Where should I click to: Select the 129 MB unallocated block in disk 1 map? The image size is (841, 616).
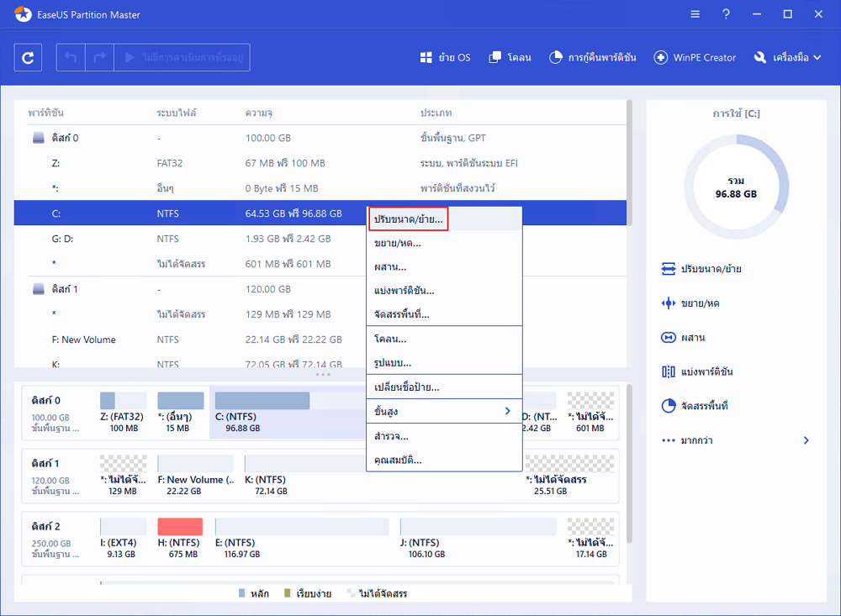click(123, 475)
